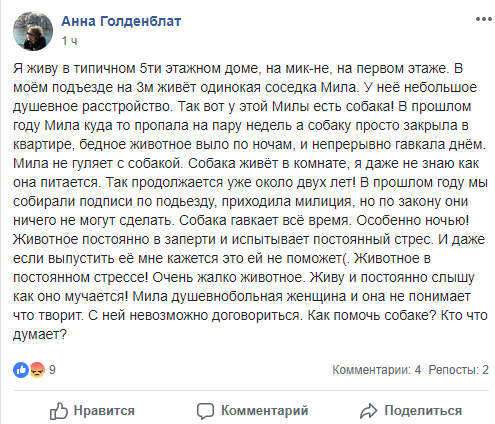Click the angry face reaction icon
This screenshot has width=495, height=424.
tap(37, 370)
